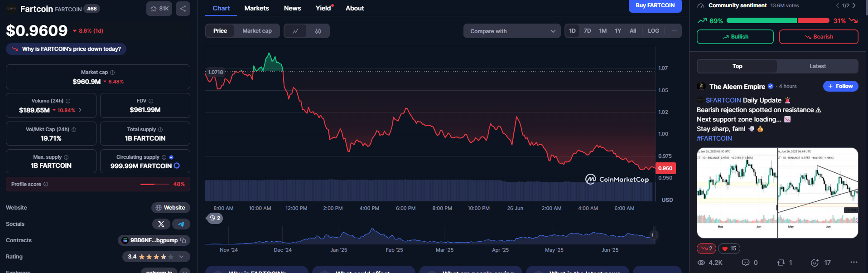The height and width of the screenshot is (273, 868).
Task: Click the #FARTCOIN hashtag
Action: click(714, 138)
